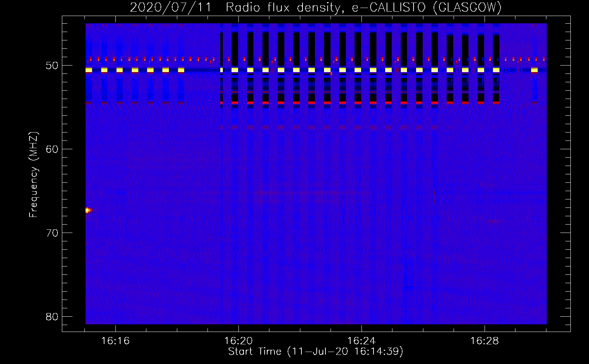This screenshot has width=589, height=364.
Task: Select the 16:16 time tick label
Action: point(115,341)
